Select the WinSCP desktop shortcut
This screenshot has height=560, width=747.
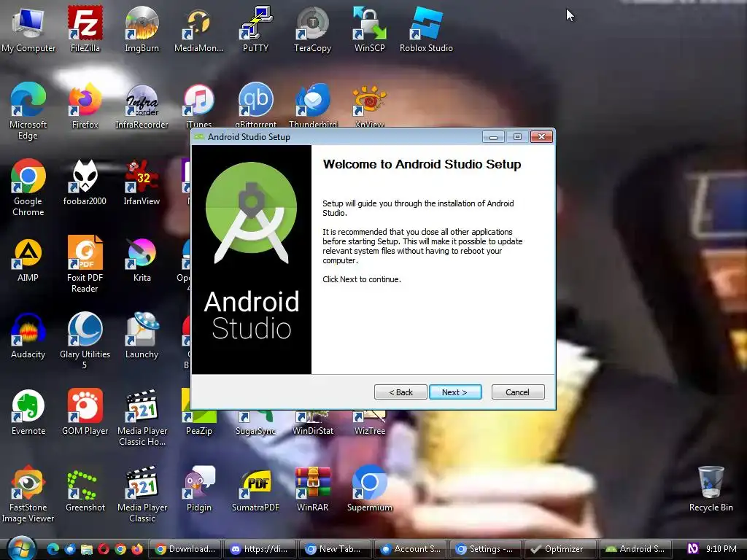pos(369,30)
